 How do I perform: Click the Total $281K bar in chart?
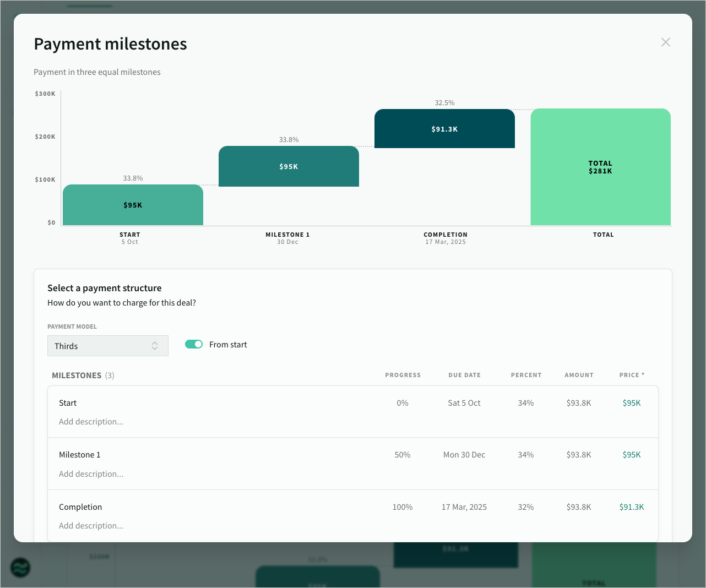(x=600, y=167)
